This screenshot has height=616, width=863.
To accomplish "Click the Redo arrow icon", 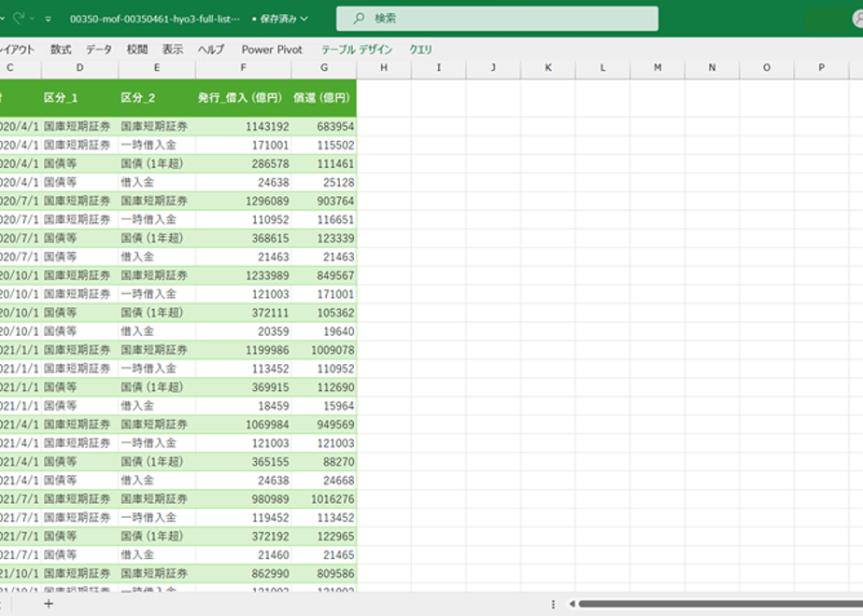I will point(18,18).
